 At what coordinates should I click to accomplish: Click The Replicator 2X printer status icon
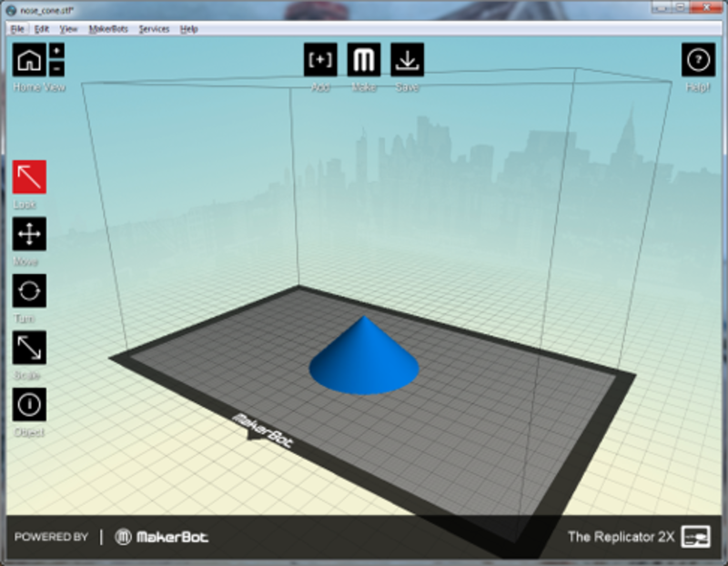click(696, 536)
